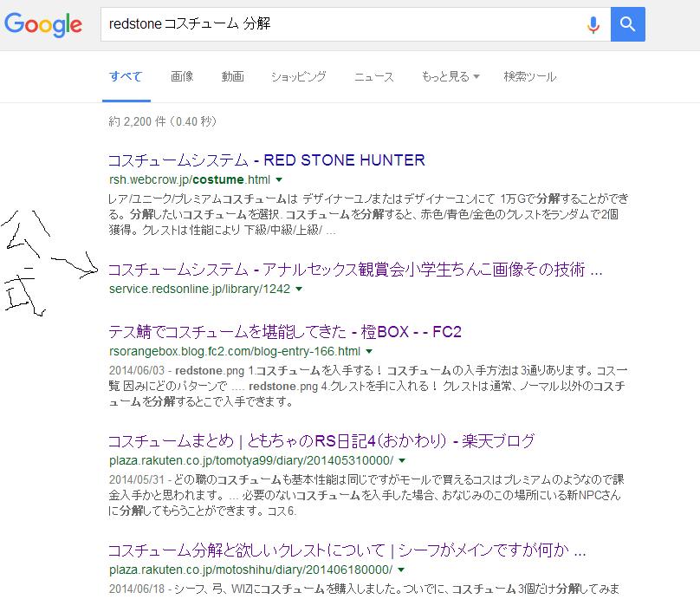This screenshot has width=700, height=599.
Task: Expand the もっと見る menu
Action: click(x=450, y=76)
